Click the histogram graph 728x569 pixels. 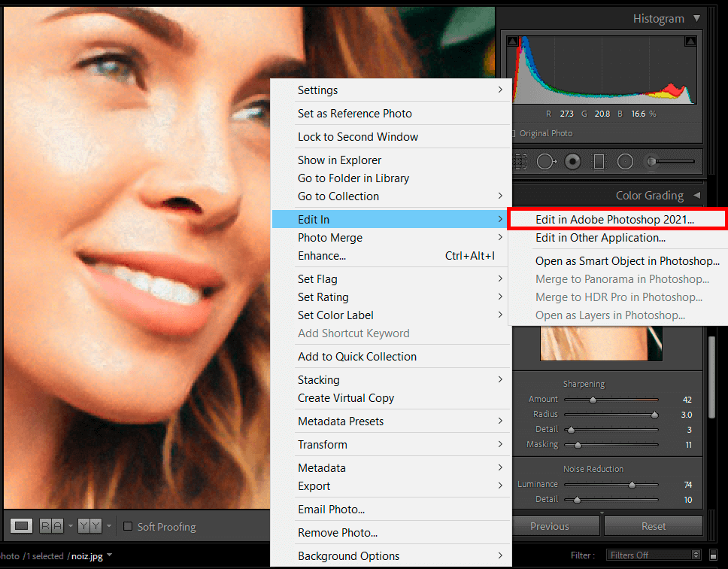click(x=602, y=70)
